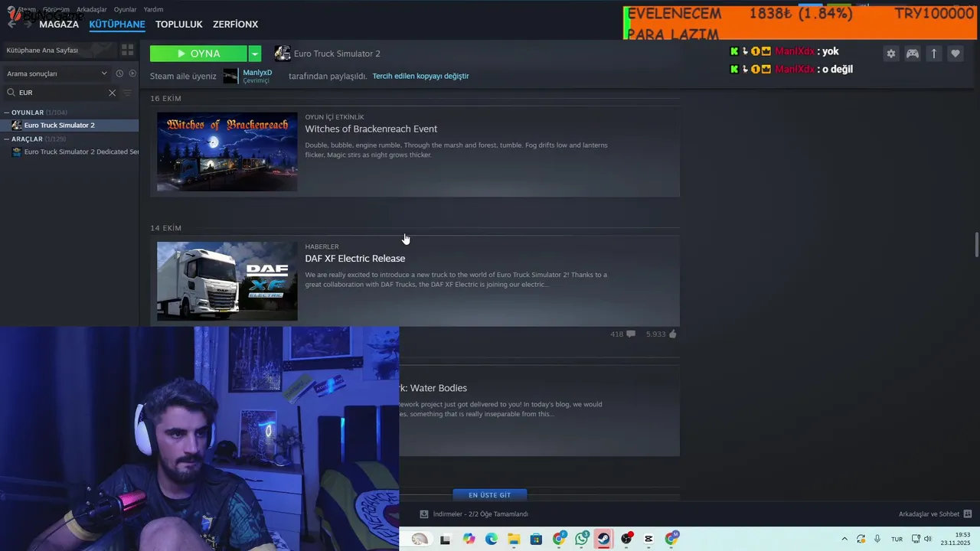The width and height of the screenshot is (980, 551).
Task: Click the volume icon in system tray
Action: tap(927, 539)
